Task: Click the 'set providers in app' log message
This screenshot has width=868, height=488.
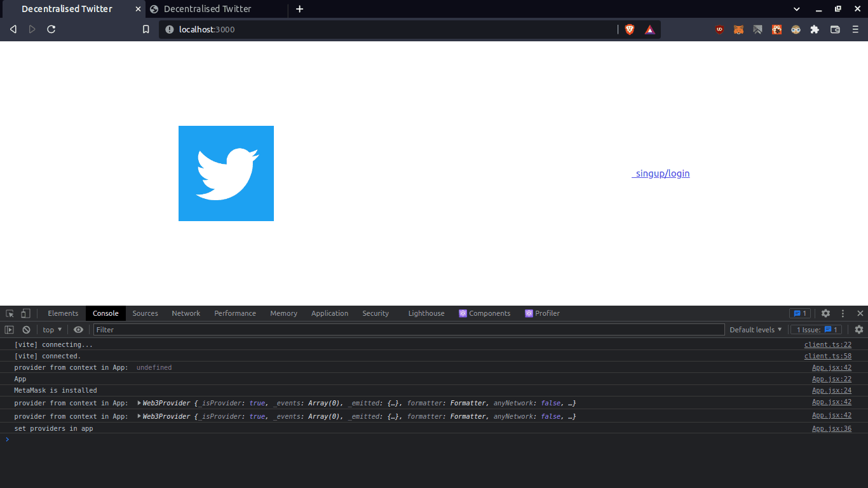Action: pos(53,428)
